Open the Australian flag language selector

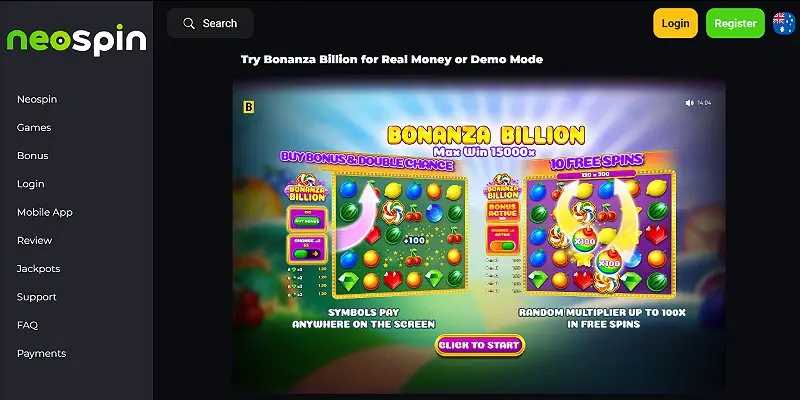[x=784, y=23]
